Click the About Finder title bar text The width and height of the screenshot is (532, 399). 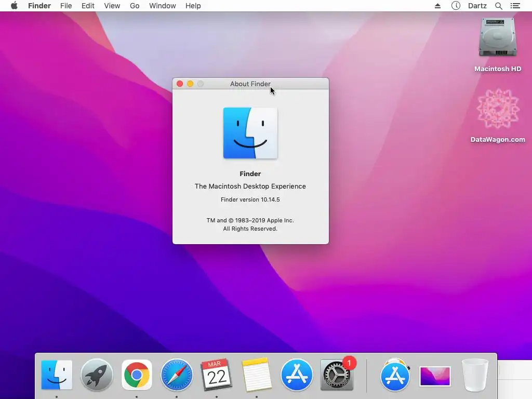250,84
